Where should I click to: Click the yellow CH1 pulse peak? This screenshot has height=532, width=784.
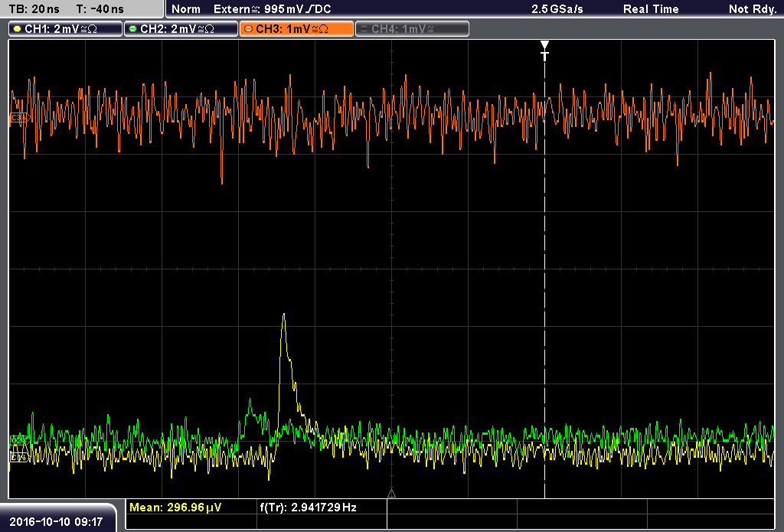pyautogui.click(x=284, y=314)
